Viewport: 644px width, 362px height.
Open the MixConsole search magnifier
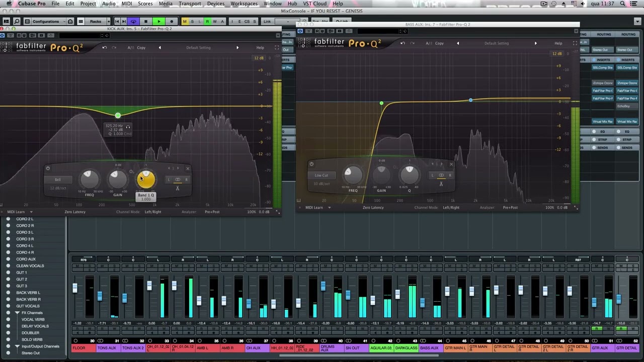(17, 22)
